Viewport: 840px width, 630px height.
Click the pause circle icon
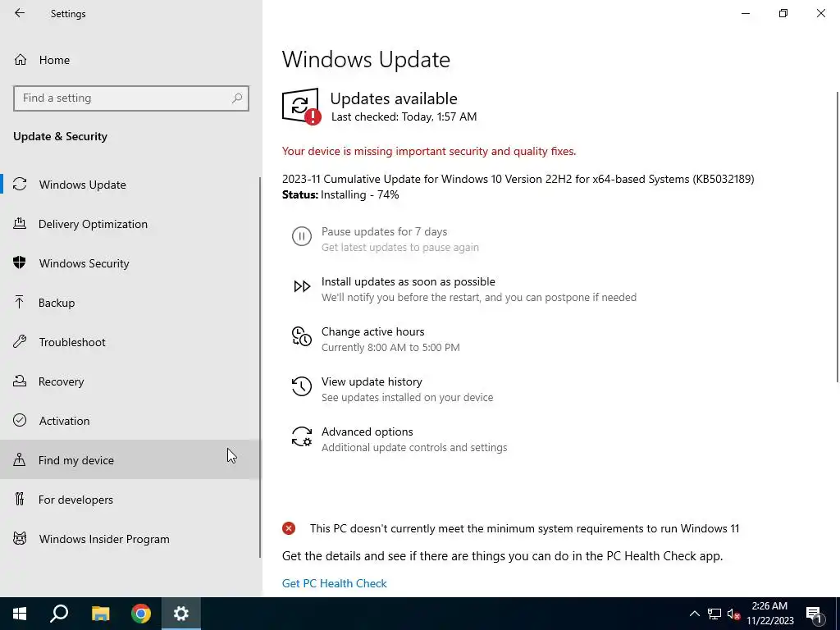coord(302,236)
